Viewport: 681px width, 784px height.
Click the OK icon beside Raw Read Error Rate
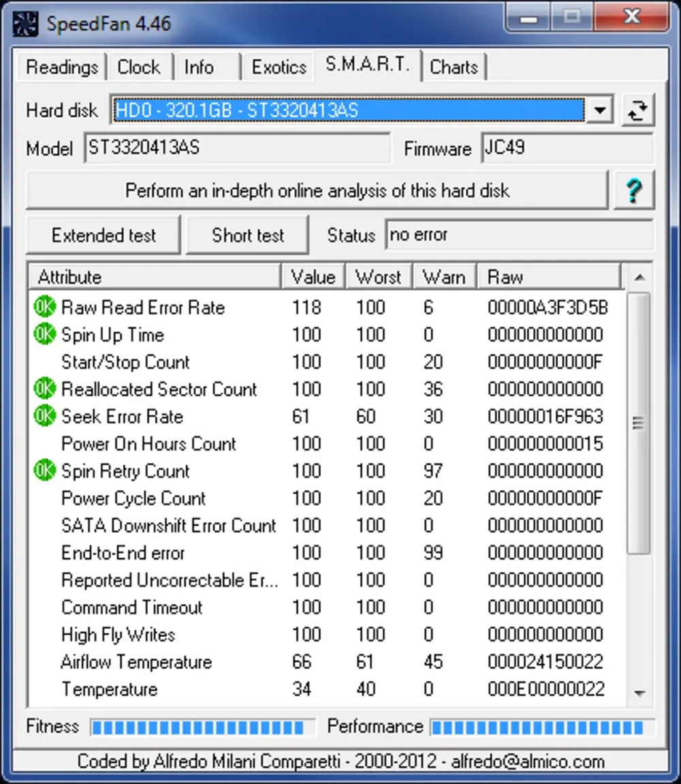coord(44,307)
